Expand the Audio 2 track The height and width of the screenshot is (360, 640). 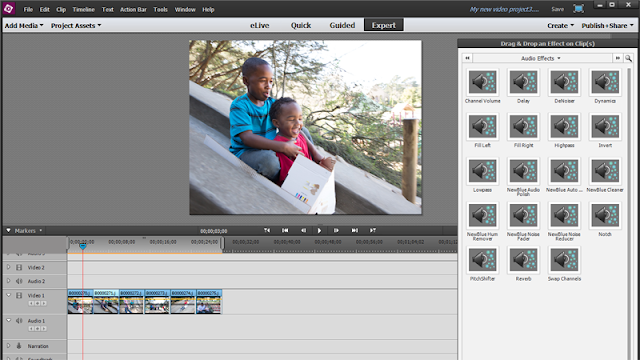click(9, 281)
